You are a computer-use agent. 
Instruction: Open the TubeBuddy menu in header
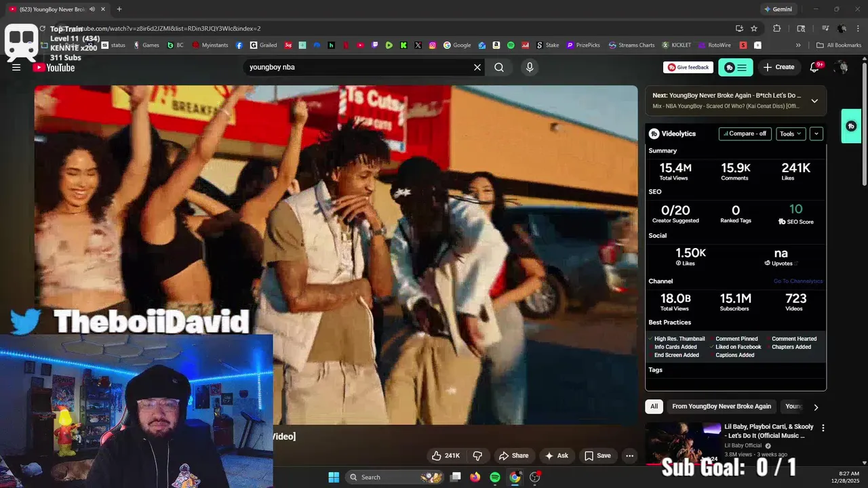tap(735, 67)
